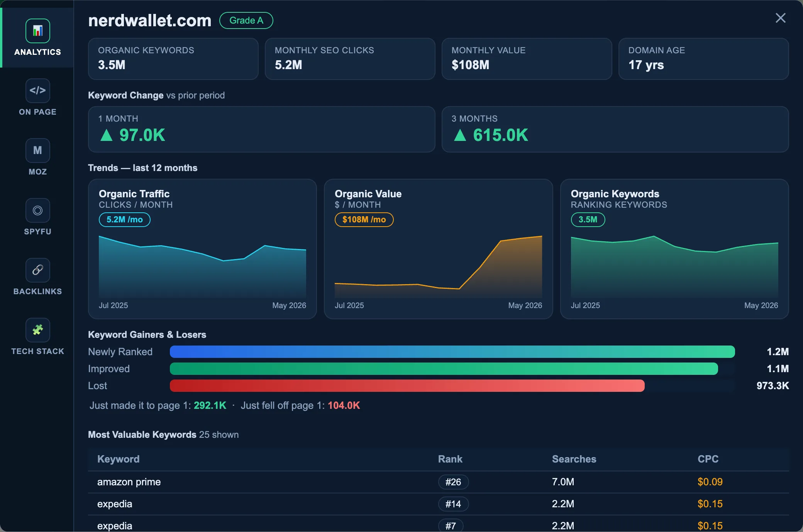Click the Most Valuable Keywords heading

pyautogui.click(x=142, y=435)
